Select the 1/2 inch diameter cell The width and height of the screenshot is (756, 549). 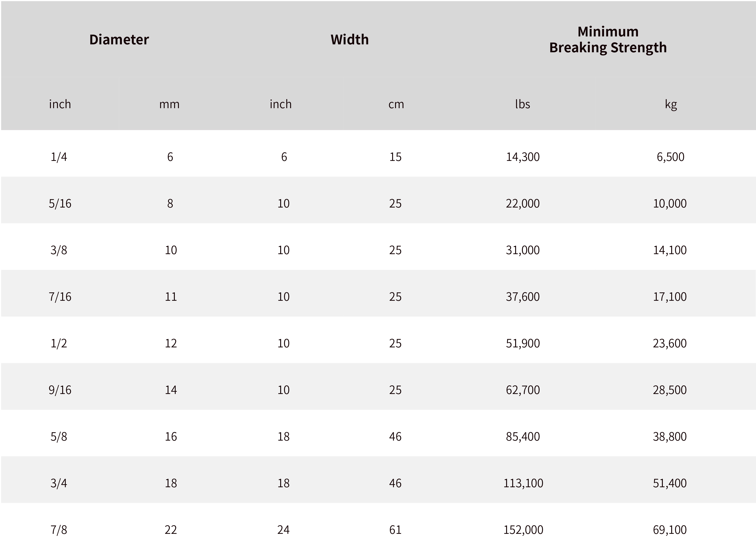pos(59,343)
